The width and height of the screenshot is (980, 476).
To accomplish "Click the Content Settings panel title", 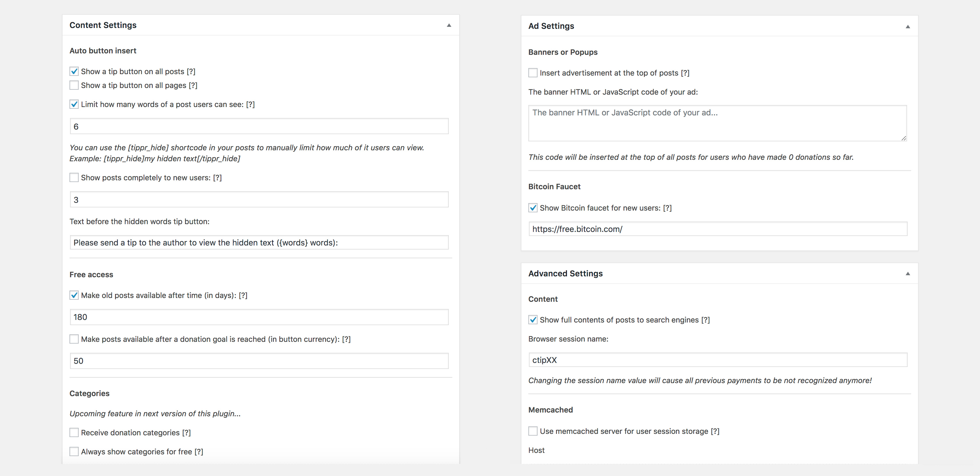I will [103, 25].
